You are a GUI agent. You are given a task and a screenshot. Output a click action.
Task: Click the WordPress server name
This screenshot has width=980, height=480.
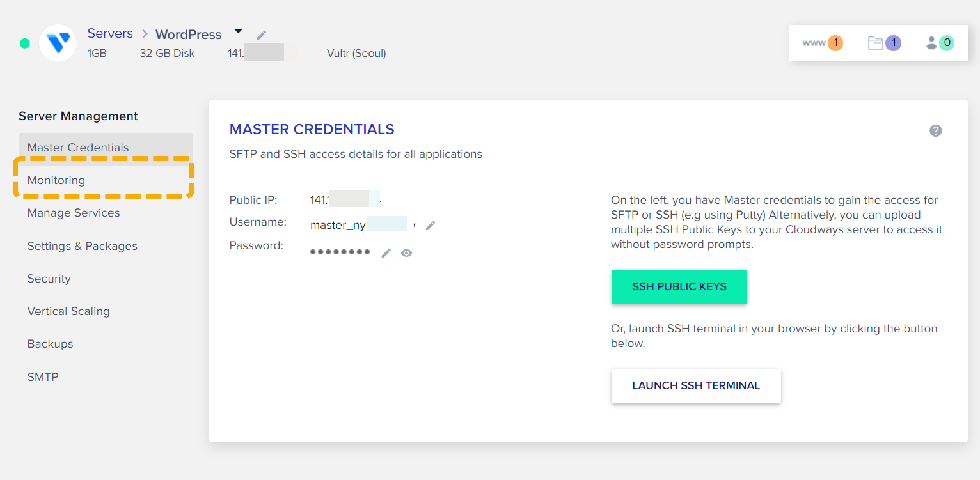(x=189, y=35)
